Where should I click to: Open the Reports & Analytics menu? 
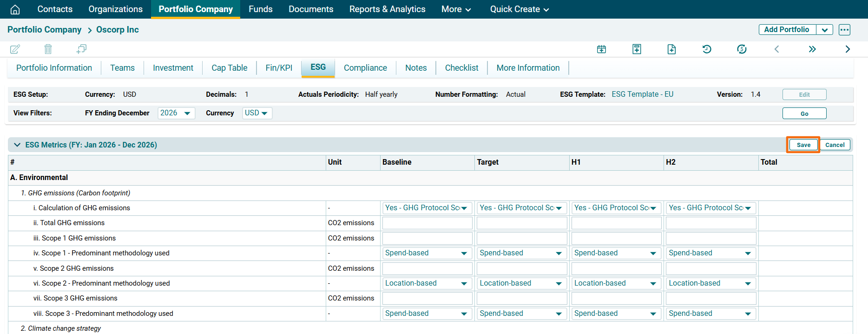(387, 9)
